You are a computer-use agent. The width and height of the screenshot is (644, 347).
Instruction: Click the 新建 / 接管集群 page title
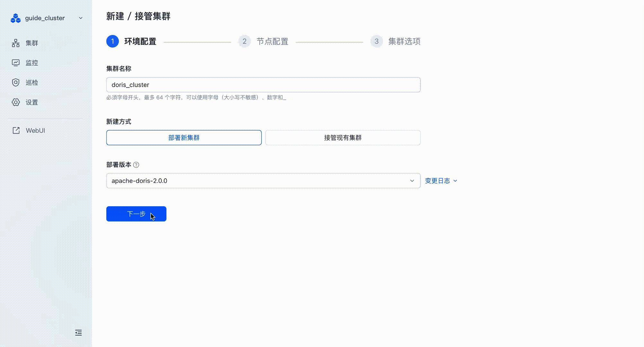pyautogui.click(x=138, y=16)
